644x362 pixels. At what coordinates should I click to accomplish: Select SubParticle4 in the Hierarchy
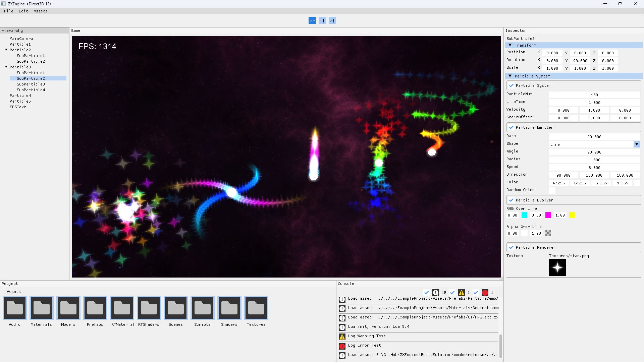point(31,90)
